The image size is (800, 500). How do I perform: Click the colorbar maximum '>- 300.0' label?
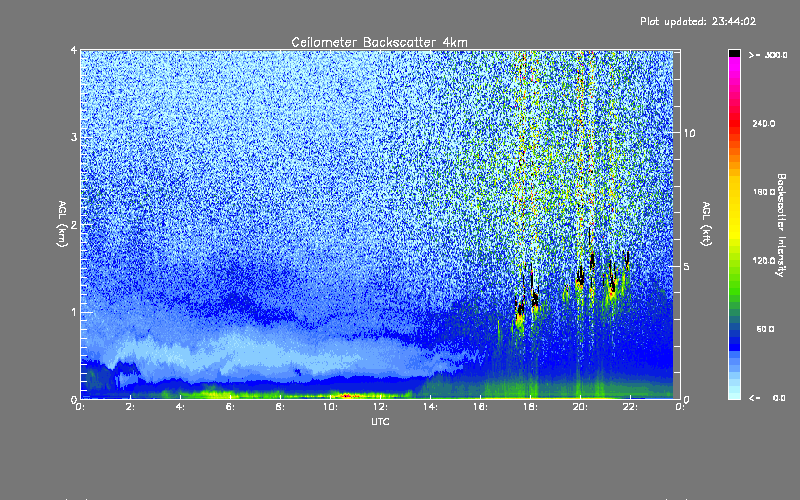pyautogui.click(x=768, y=55)
